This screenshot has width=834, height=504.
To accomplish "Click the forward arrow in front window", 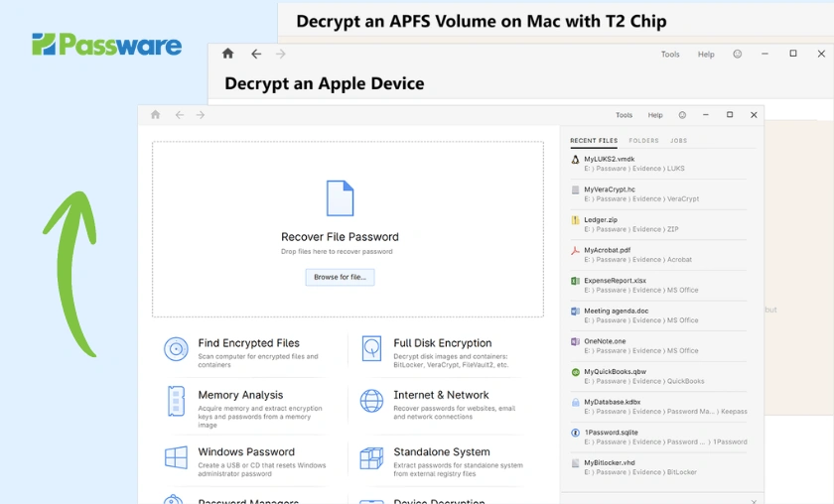I will 200,115.
